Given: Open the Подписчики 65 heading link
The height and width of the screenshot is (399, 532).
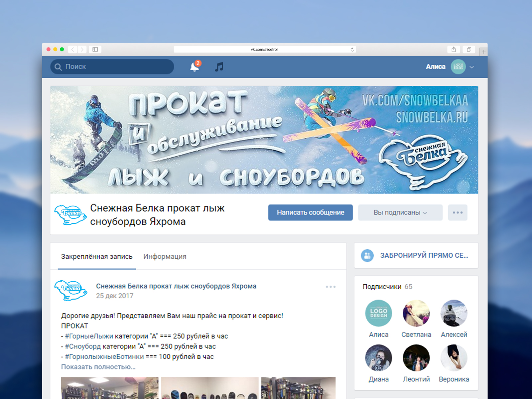Looking at the screenshot, I should coord(387,287).
